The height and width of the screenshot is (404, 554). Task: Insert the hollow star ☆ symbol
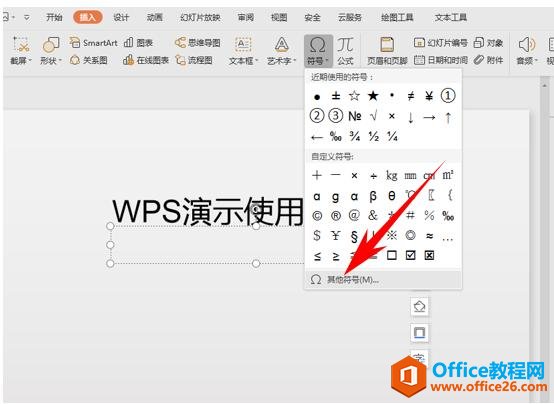tap(354, 96)
